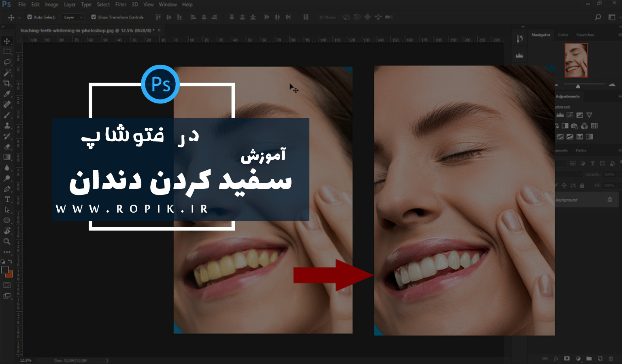Add a Levels adjustment

(x=560, y=115)
